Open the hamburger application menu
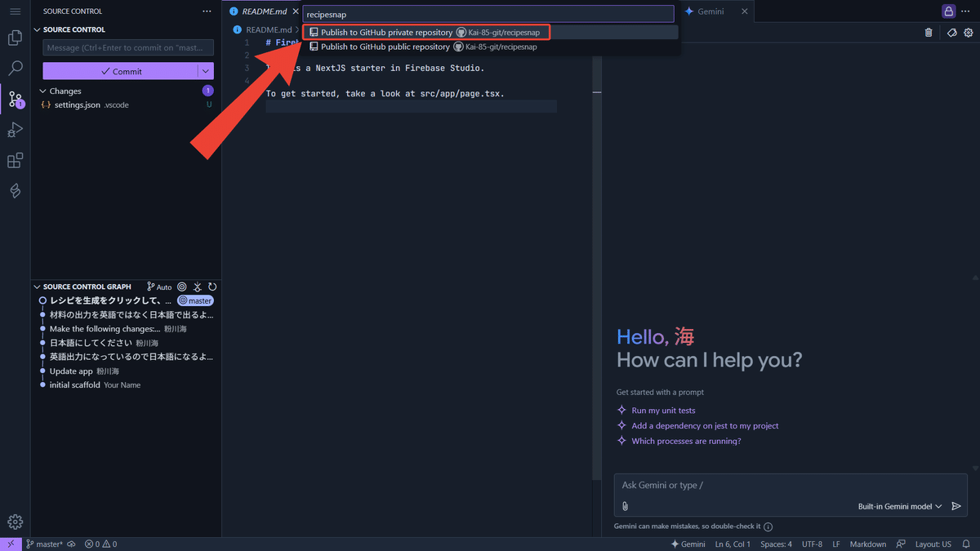Viewport: 980px width, 551px height. click(x=15, y=11)
